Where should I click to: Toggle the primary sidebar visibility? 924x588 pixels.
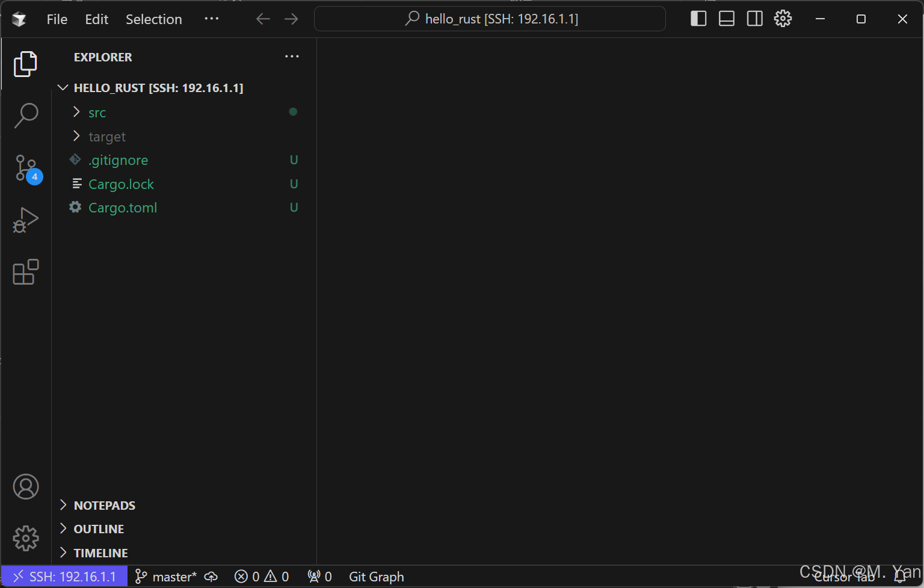click(698, 18)
